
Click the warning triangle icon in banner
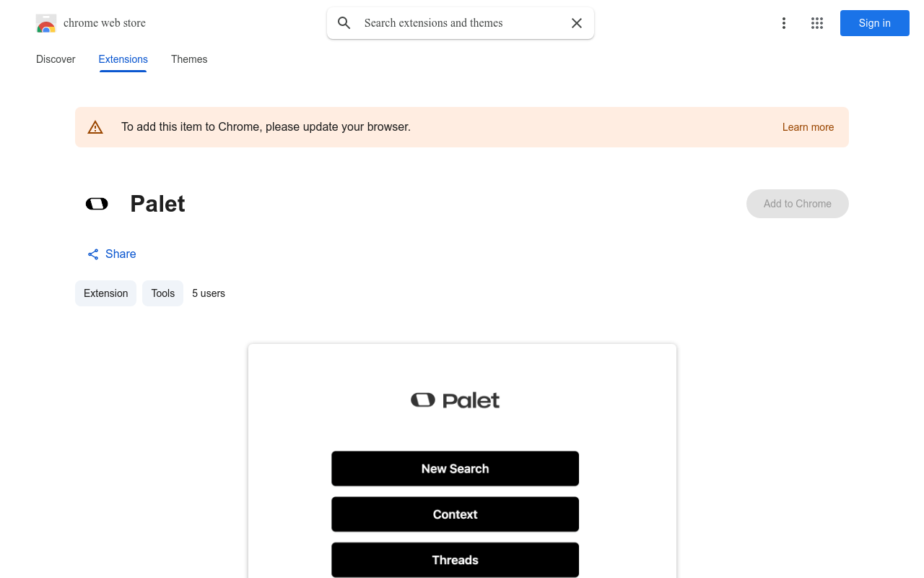[x=95, y=127]
